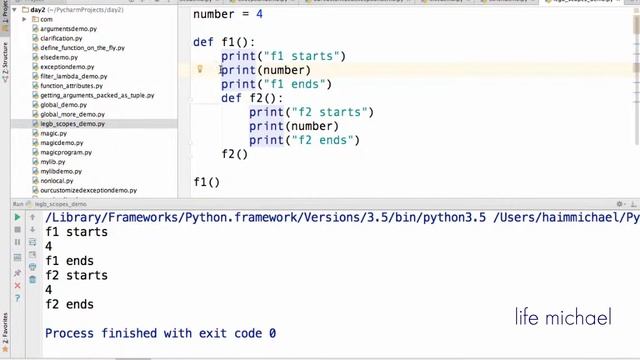This screenshot has width=640, height=360.
Task: Click 'f1 starts' console output line
Action: [76, 232]
